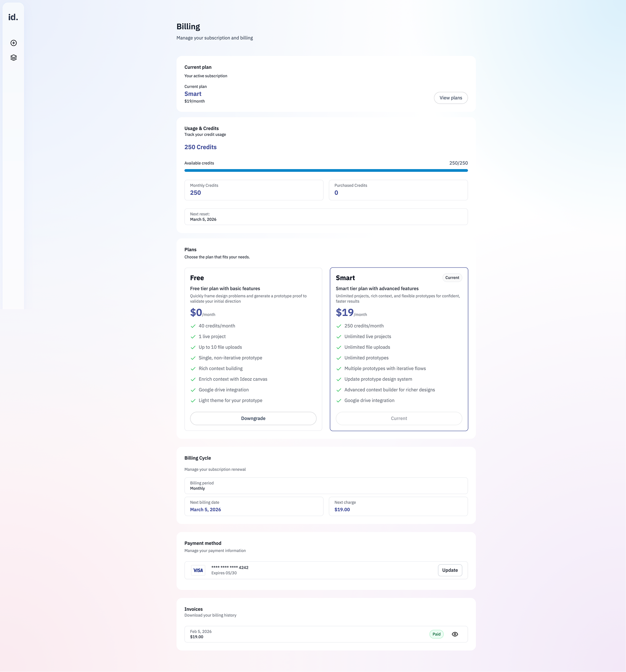Select the Free plan card title

(x=197, y=278)
